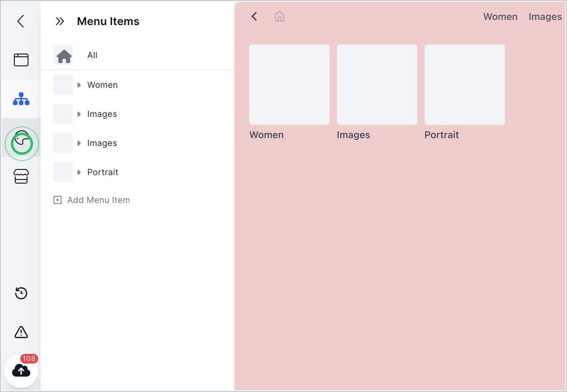Click preview back arrow in pink header
Image resolution: width=567 pixels, height=392 pixels.
tap(254, 17)
